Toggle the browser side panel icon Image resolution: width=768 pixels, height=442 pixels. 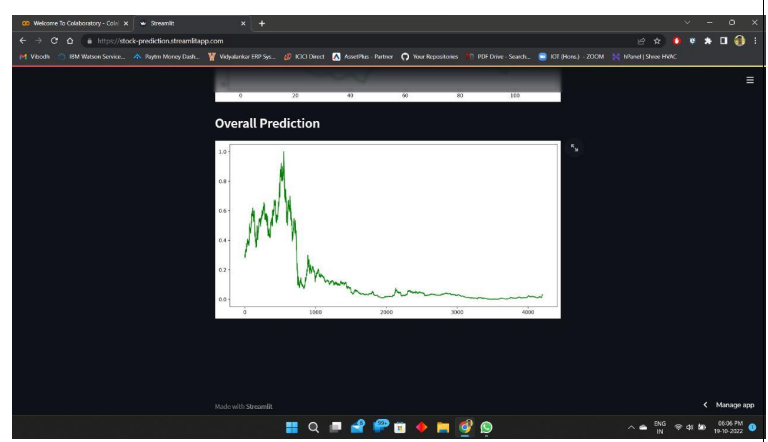click(723, 41)
